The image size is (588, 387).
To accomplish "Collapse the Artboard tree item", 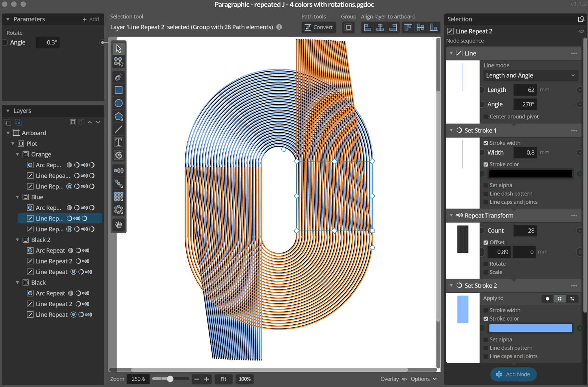I will (x=8, y=133).
